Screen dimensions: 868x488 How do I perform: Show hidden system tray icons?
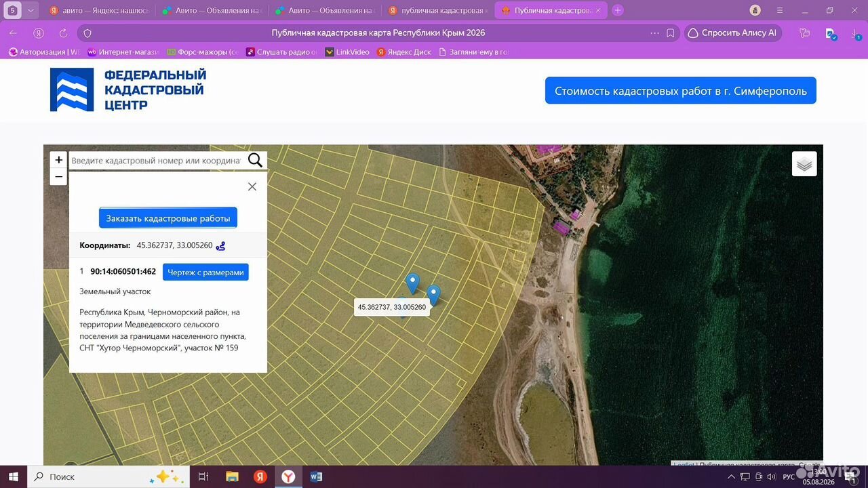[x=732, y=476]
